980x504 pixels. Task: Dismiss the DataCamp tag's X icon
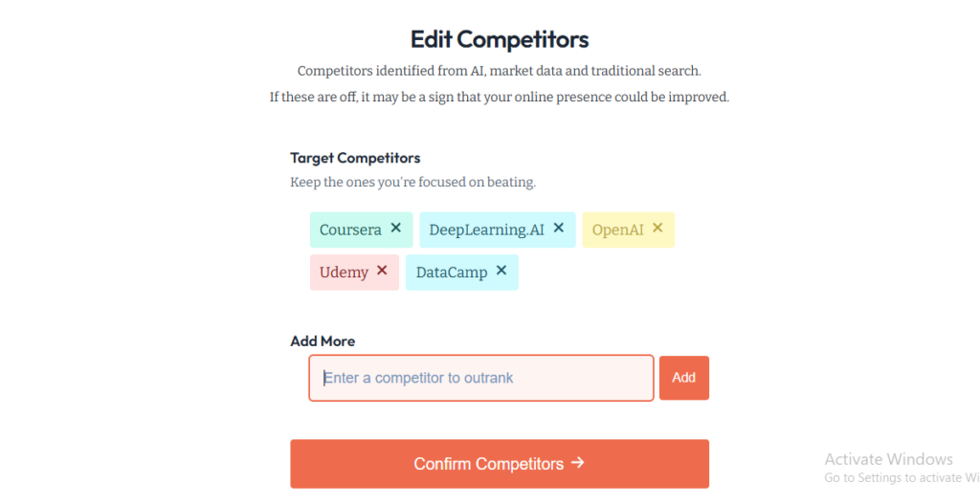501,271
